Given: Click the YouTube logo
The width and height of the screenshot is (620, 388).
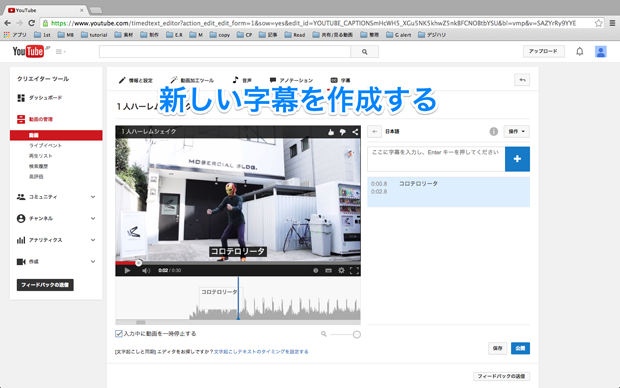Looking at the screenshot, I should pos(28,51).
